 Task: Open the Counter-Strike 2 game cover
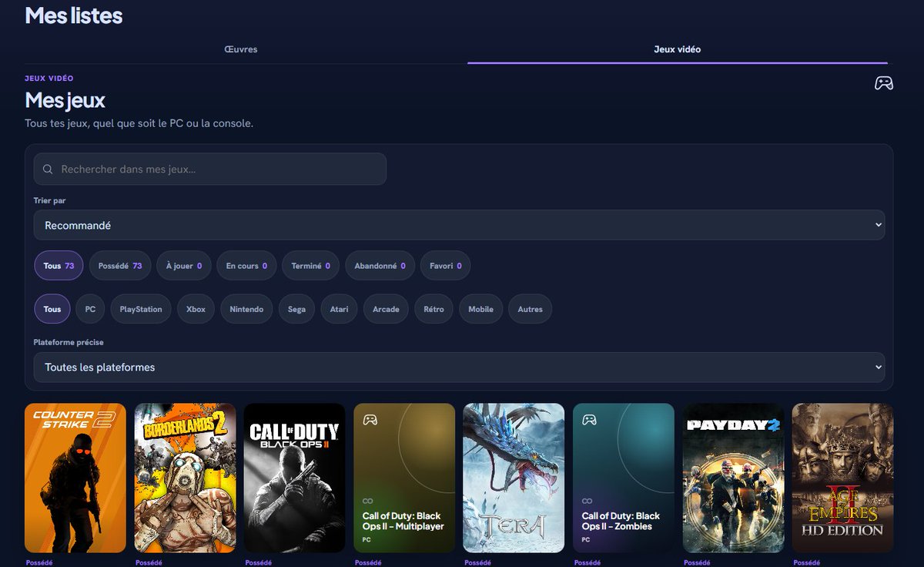pyautogui.click(x=75, y=478)
